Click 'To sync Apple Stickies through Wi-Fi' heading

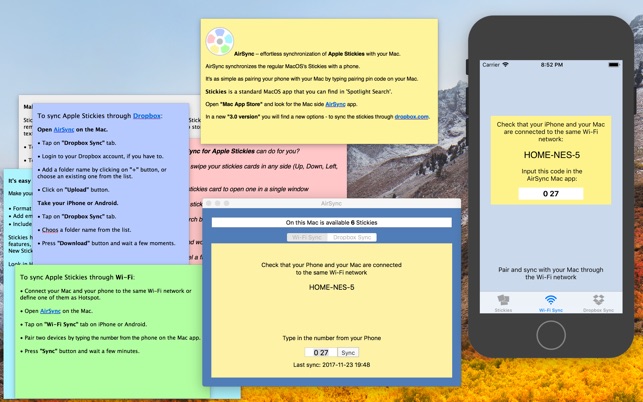77,277
